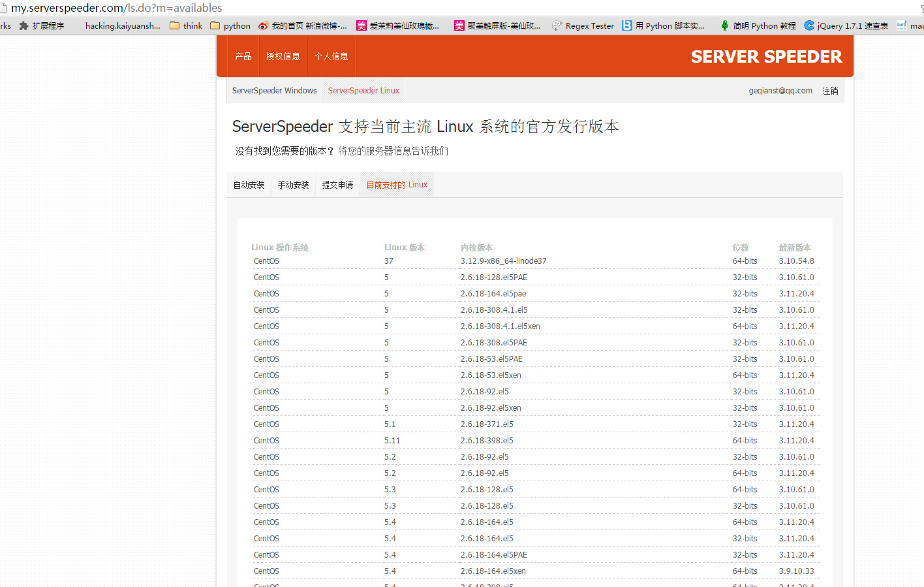This screenshot has width=924, height=587.
Task: Click kernel 2.6.18-53.el5xen cell
Action: [x=491, y=375]
